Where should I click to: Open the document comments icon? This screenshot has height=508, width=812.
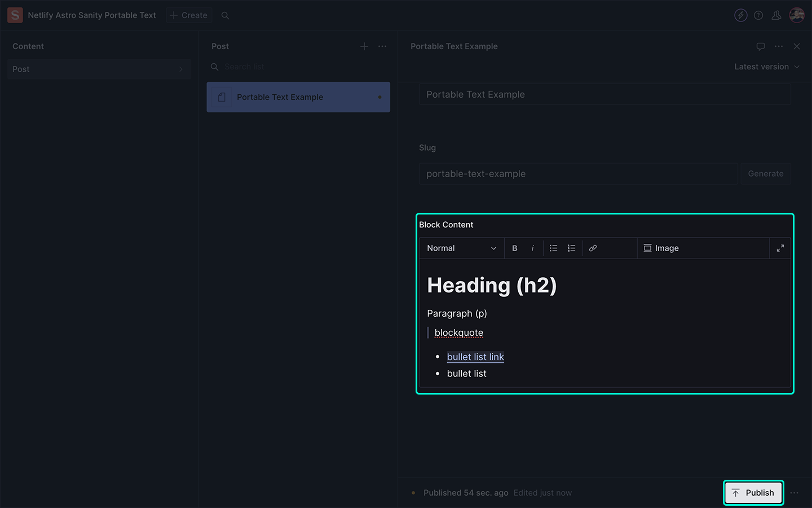[761, 46]
